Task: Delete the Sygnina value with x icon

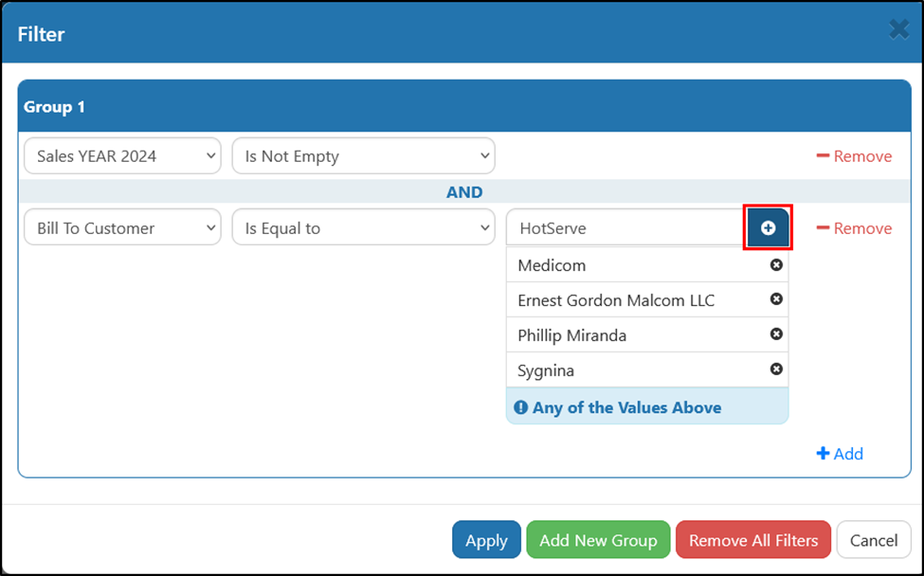Action: pos(776,369)
